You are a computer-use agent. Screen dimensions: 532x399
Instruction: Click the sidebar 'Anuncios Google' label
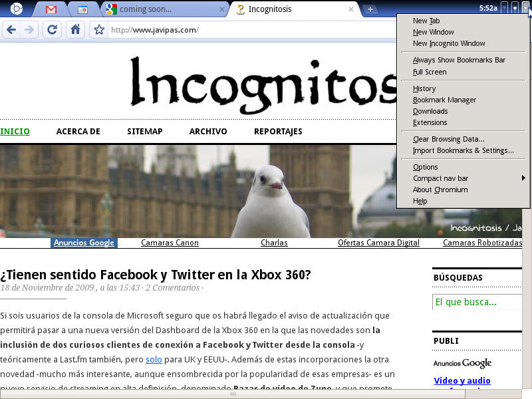click(x=462, y=363)
